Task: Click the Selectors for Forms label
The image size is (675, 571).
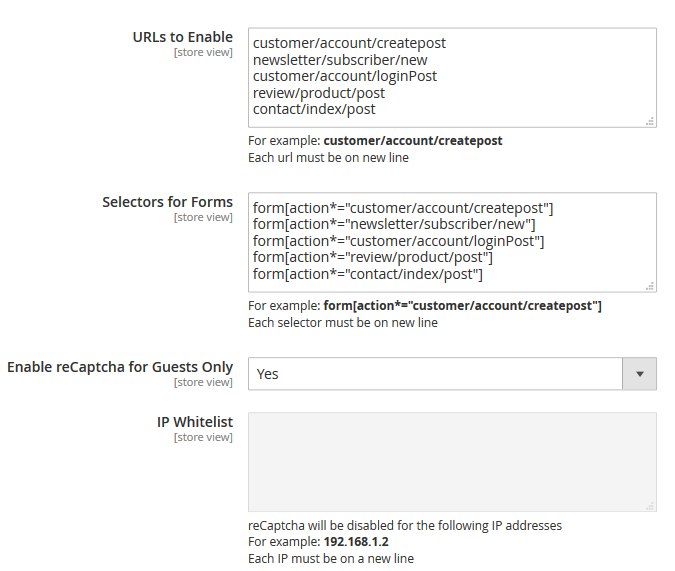Action: pos(167,202)
